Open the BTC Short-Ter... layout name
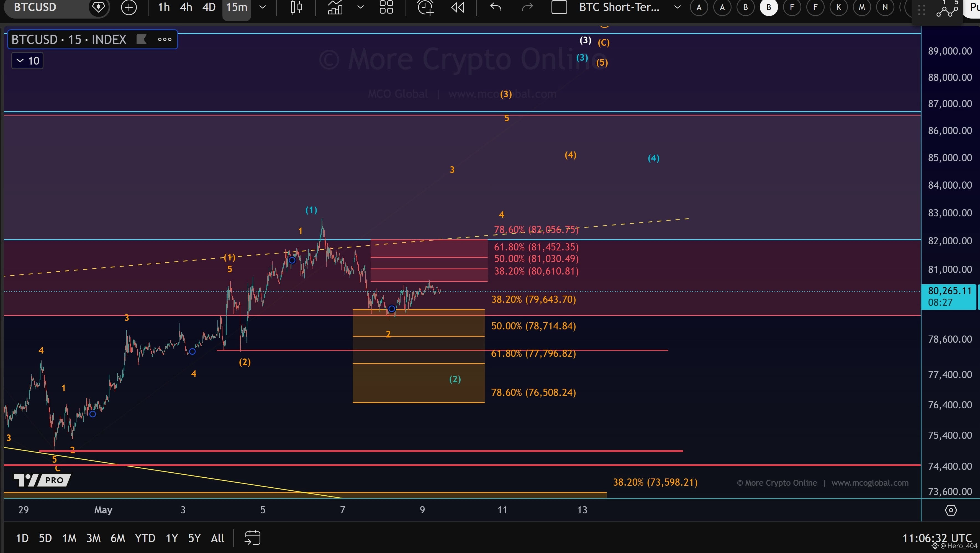This screenshot has width=980, height=553. tap(619, 7)
